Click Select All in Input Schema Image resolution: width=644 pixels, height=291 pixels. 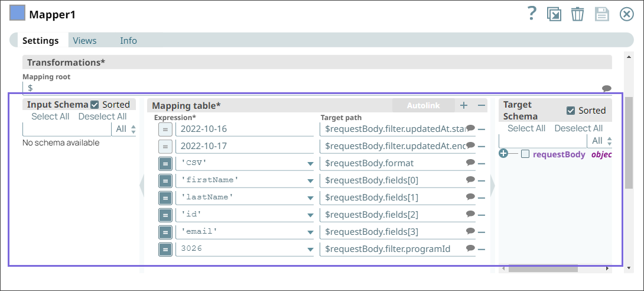(51, 117)
